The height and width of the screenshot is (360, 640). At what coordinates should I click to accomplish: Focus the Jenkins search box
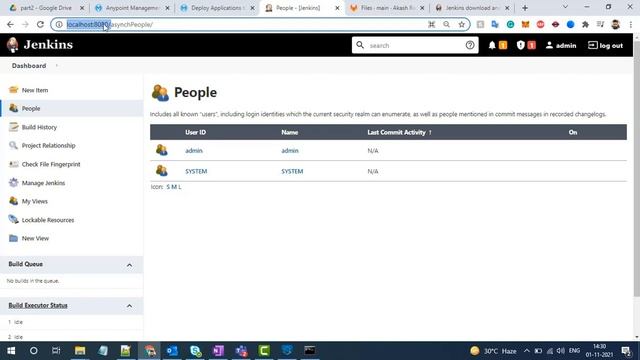(x=414, y=45)
